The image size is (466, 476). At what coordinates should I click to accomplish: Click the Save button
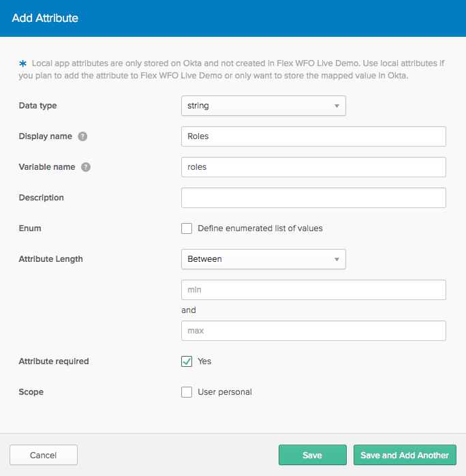(312, 455)
